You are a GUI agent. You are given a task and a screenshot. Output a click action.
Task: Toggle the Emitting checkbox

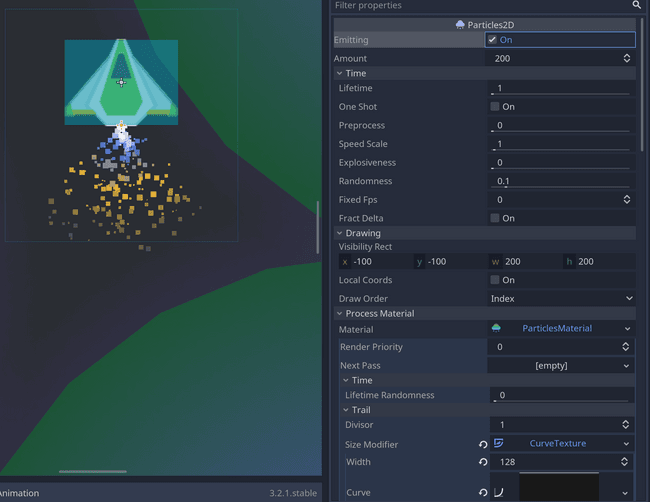tap(492, 40)
